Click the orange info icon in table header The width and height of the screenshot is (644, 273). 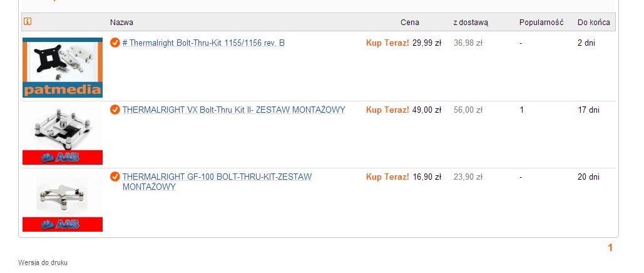pos(28,21)
